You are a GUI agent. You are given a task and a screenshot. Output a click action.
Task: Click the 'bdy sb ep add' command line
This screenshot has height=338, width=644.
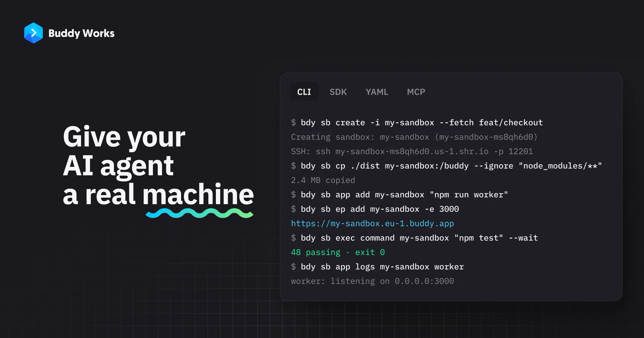375,209
